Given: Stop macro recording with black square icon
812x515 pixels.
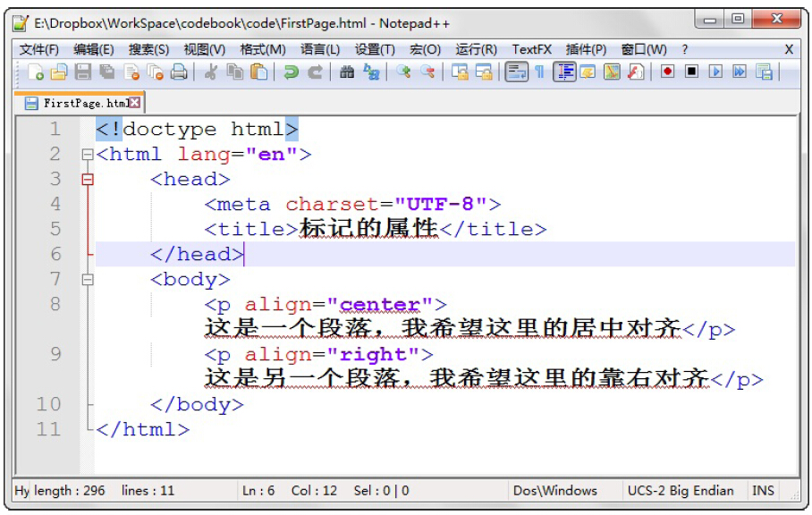Looking at the screenshot, I should (x=691, y=72).
